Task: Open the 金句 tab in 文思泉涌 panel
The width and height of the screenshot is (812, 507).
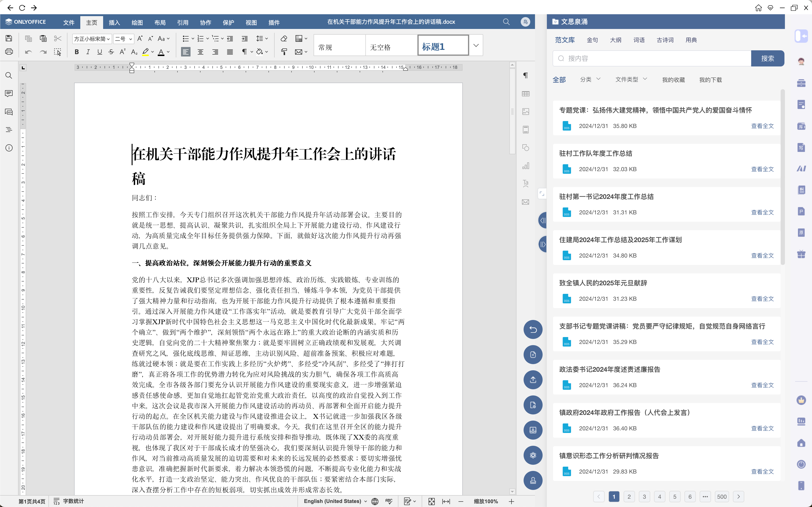Action: point(592,40)
